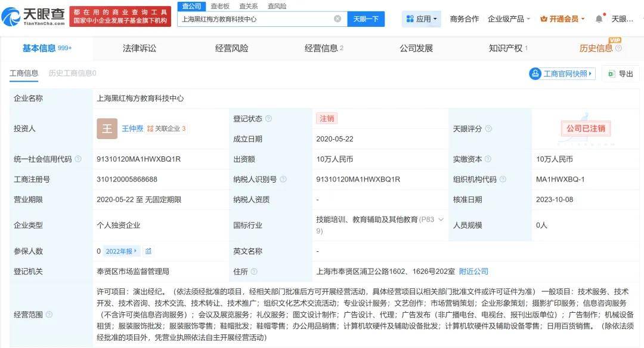This screenshot has height=348, width=644.
Task: Select the 公司发展 tab
Action: pos(416,48)
